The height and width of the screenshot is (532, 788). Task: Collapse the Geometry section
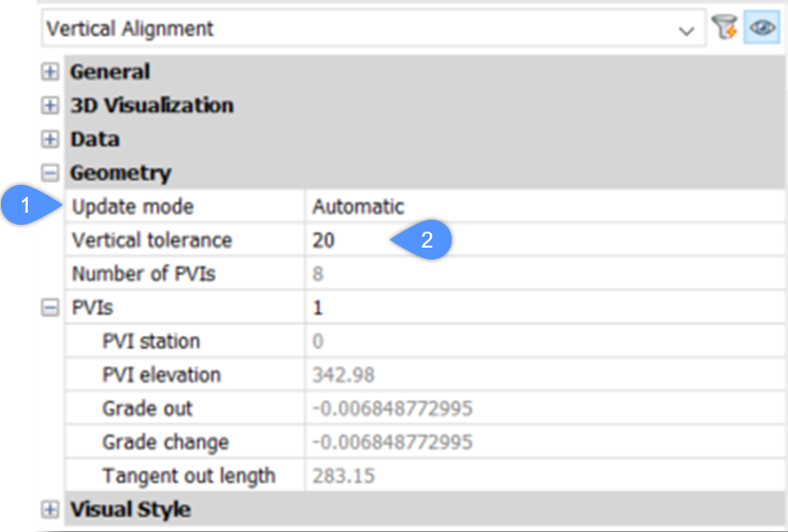pyautogui.click(x=50, y=173)
